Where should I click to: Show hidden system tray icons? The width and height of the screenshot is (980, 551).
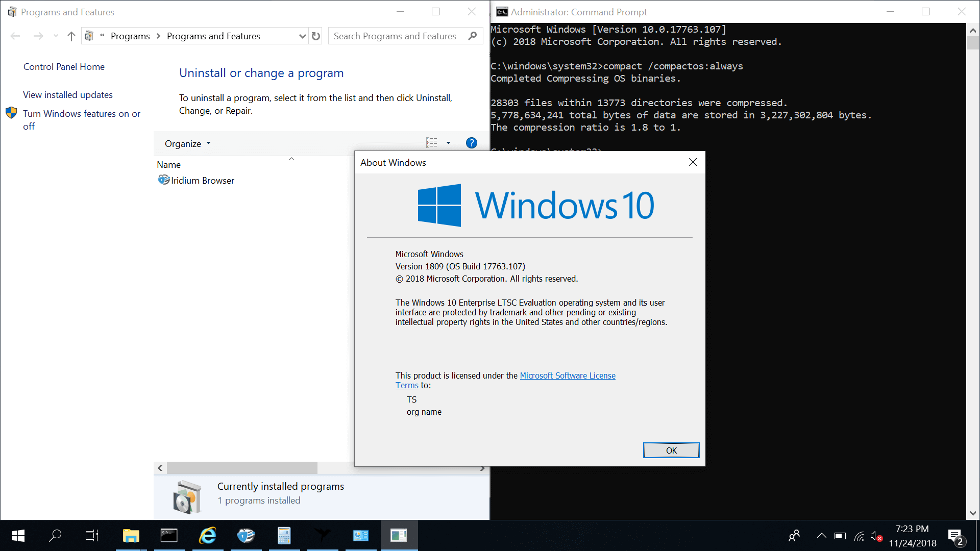pyautogui.click(x=821, y=536)
